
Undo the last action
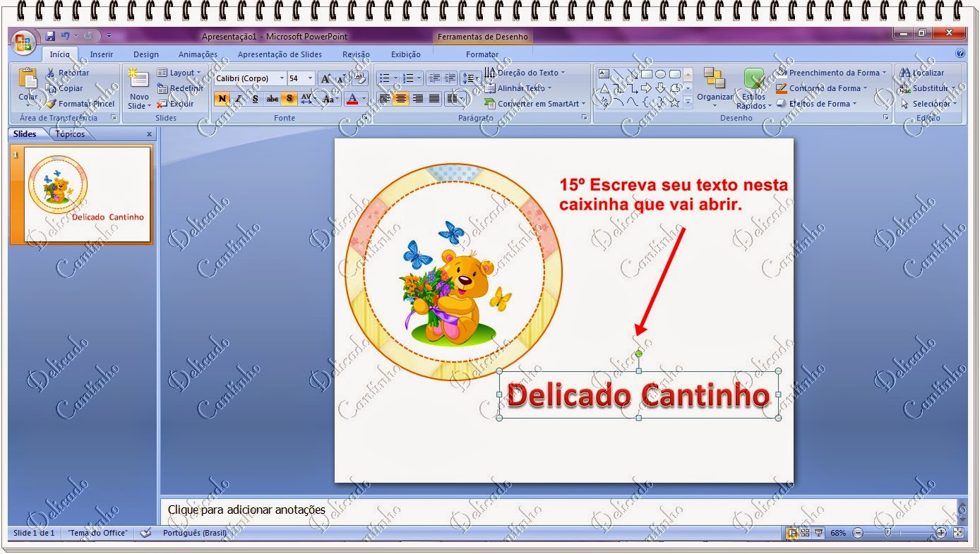[x=66, y=36]
